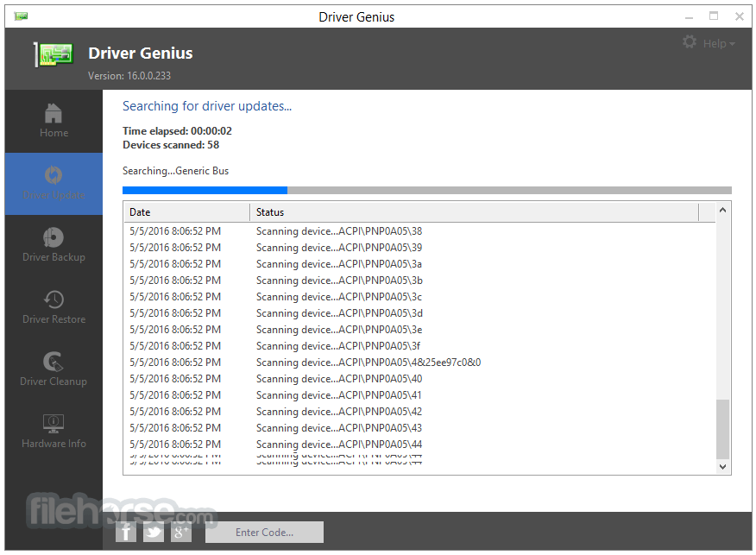Select log row ending PNP0A05\42
Viewport: 756px width, 555px height.
pyautogui.click(x=419, y=412)
